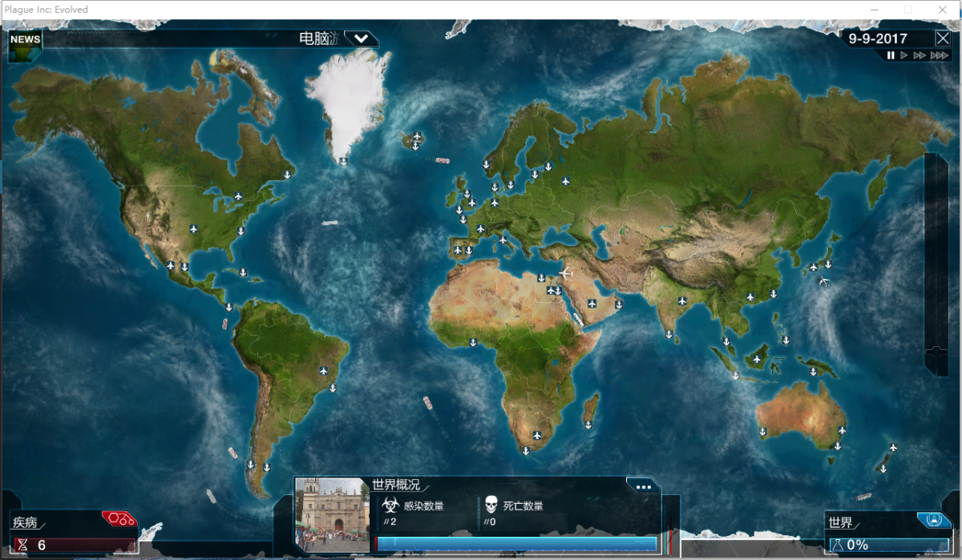Open the 疾病 disease screen

(x=26, y=522)
